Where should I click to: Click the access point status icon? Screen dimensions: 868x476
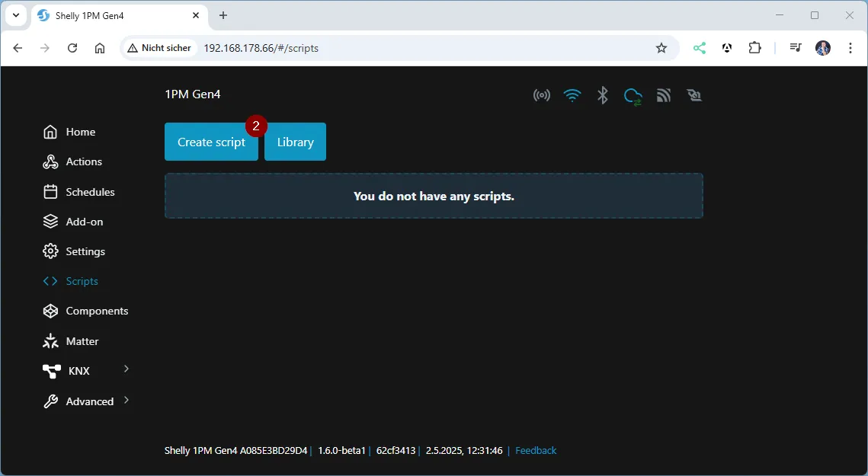point(541,95)
